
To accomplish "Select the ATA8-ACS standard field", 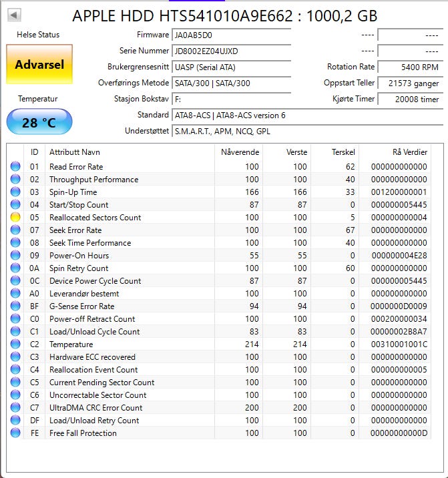I will click(307, 115).
